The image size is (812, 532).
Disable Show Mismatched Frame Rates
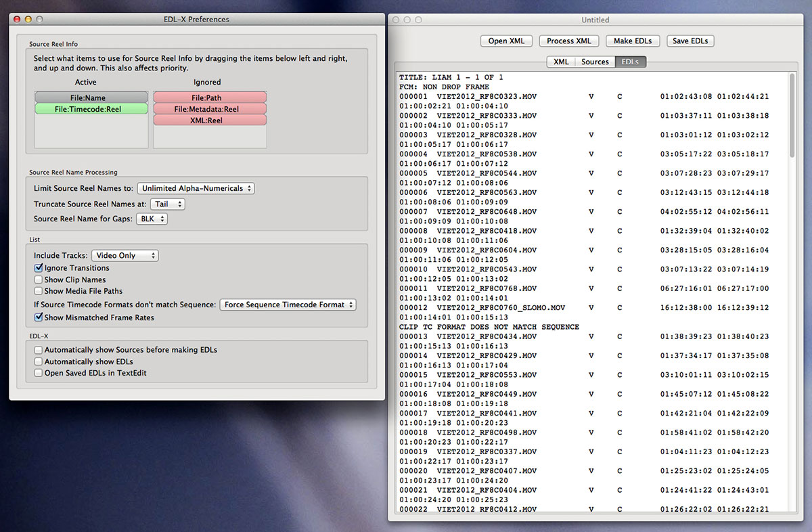39,317
